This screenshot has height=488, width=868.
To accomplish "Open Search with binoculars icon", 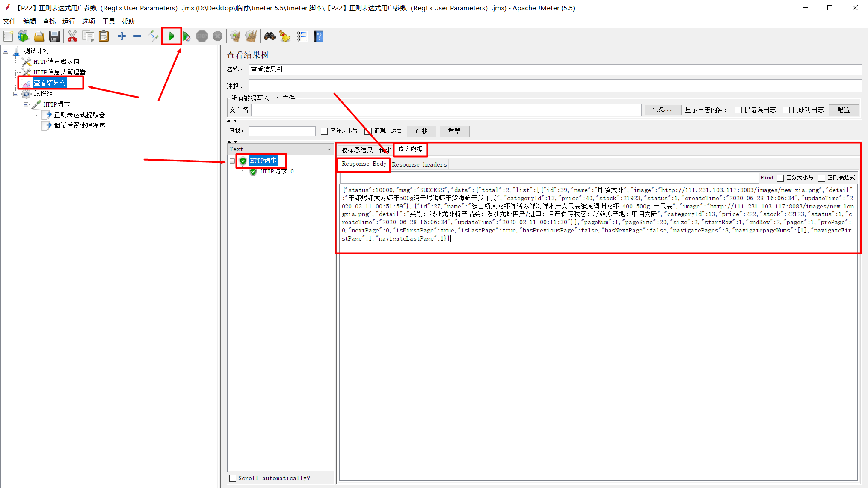I will point(269,36).
